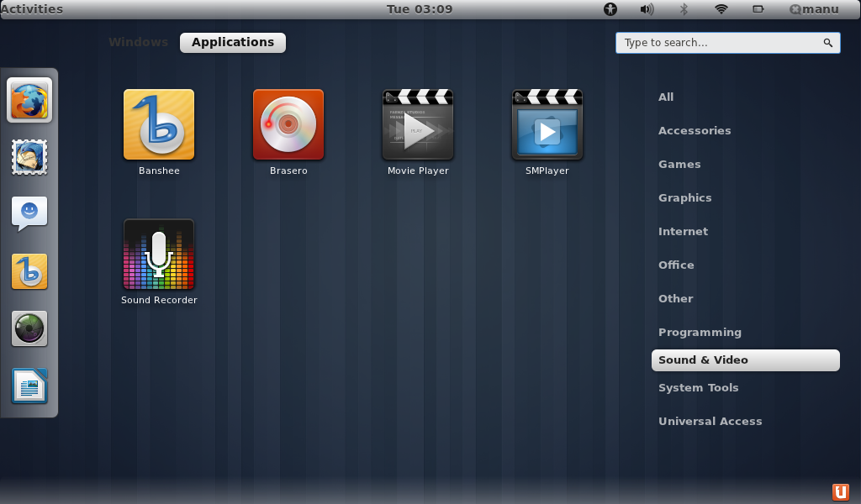Start SMPlayer from the application grid
Image resolution: width=861 pixels, height=504 pixels.
[x=547, y=124]
